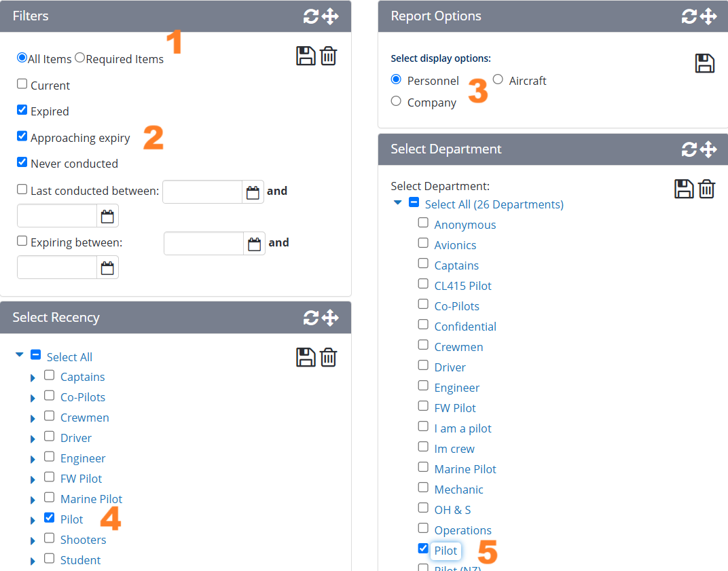Choose the Required Items radio button
The image size is (728, 571).
(80, 58)
